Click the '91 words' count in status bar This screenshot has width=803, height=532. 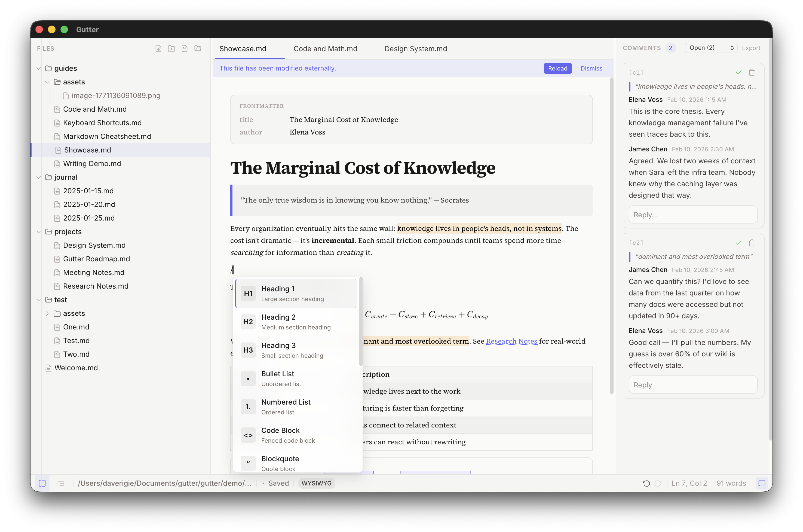click(731, 483)
